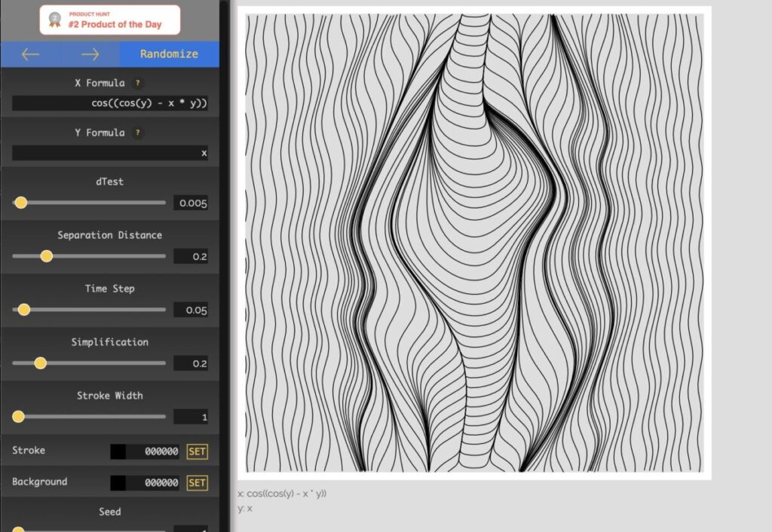Image resolution: width=772 pixels, height=532 pixels.
Task: Click the dTest value box 0.005
Action: 191,203
